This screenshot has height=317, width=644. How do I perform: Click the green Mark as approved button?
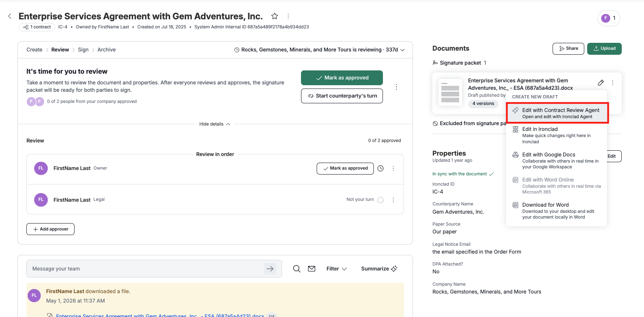click(x=342, y=78)
